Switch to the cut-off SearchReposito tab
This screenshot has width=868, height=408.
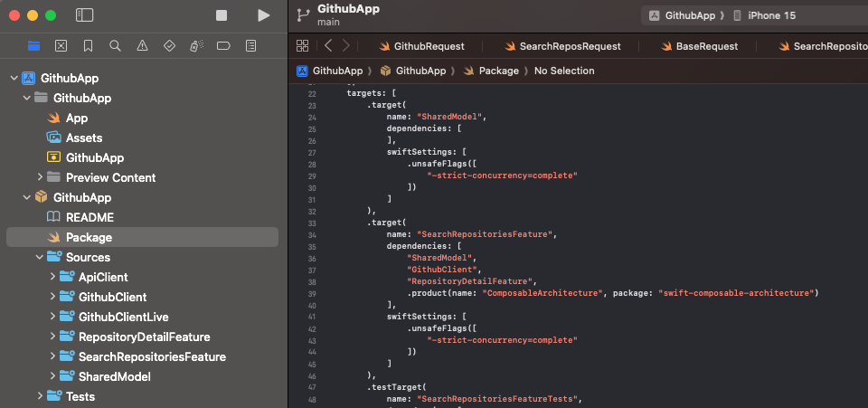coord(823,46)
